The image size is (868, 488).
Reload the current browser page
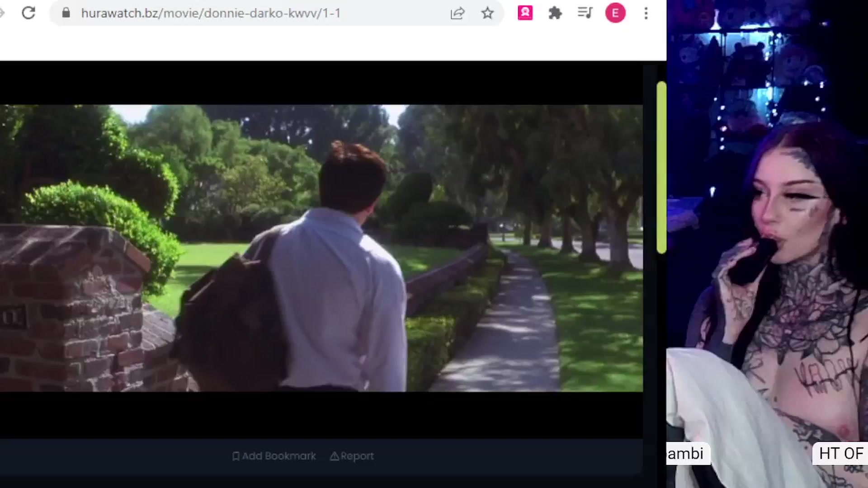pos(28,13)
